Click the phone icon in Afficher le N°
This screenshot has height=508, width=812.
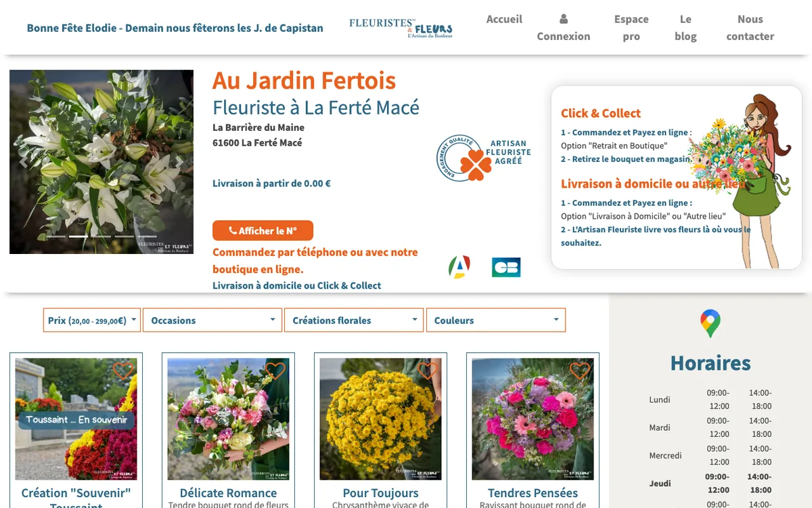click(x=233, y=231)
